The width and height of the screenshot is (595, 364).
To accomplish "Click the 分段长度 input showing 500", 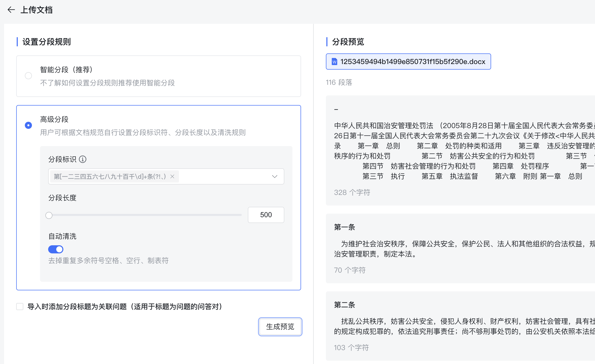I will pos(266,215).
